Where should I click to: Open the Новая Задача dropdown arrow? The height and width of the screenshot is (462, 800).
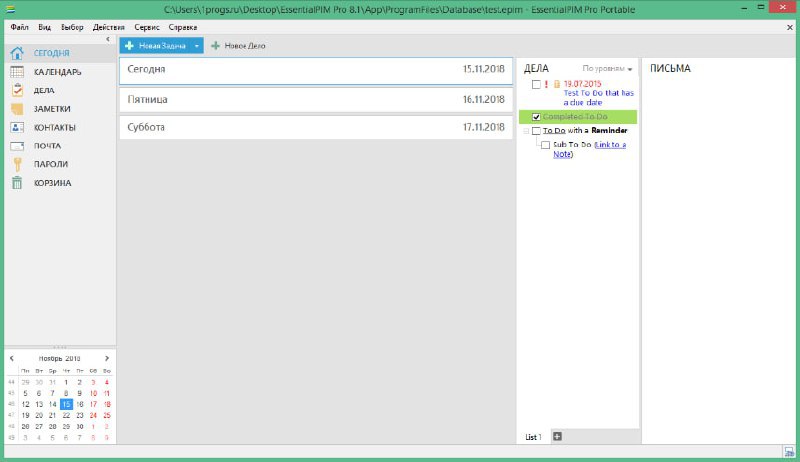tap(197, 46)
